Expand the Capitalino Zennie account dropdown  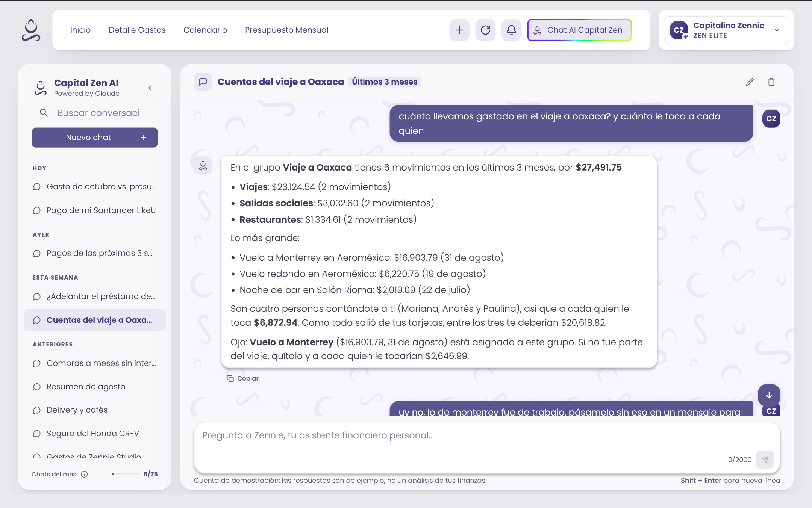[x=777, y=30]
